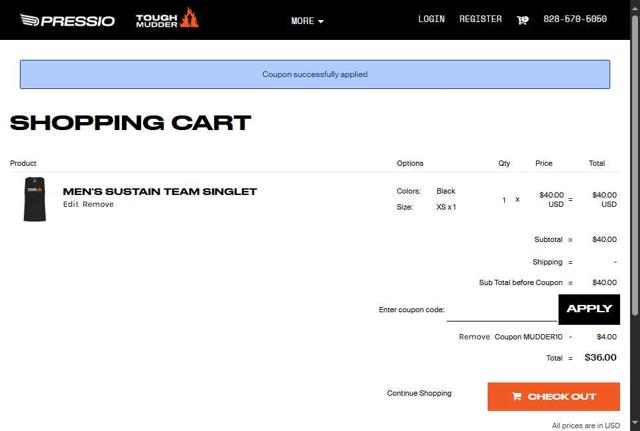Select the Sub Total before Coupon label
This screenshot has height=431, width=640.
point(521,282)
